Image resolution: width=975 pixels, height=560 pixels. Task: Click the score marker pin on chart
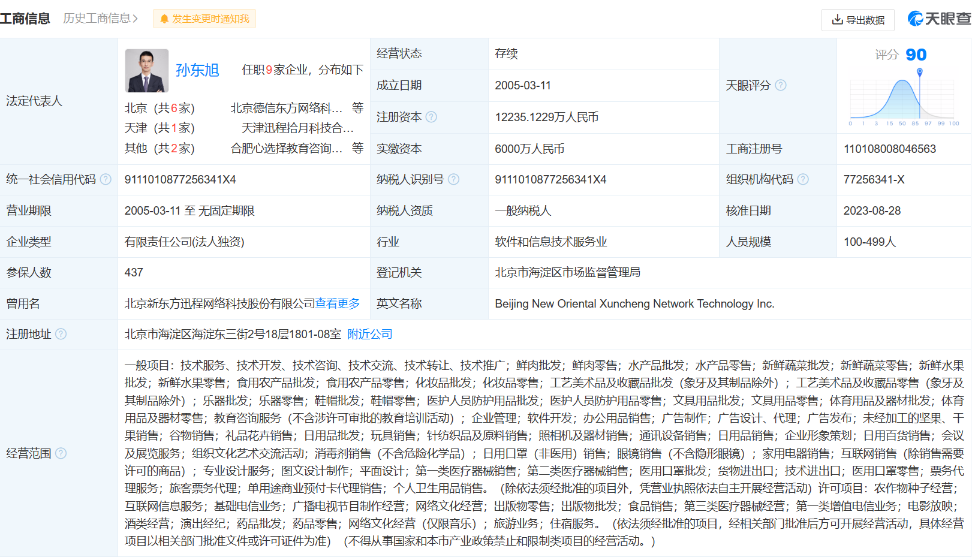click(920, 72)
